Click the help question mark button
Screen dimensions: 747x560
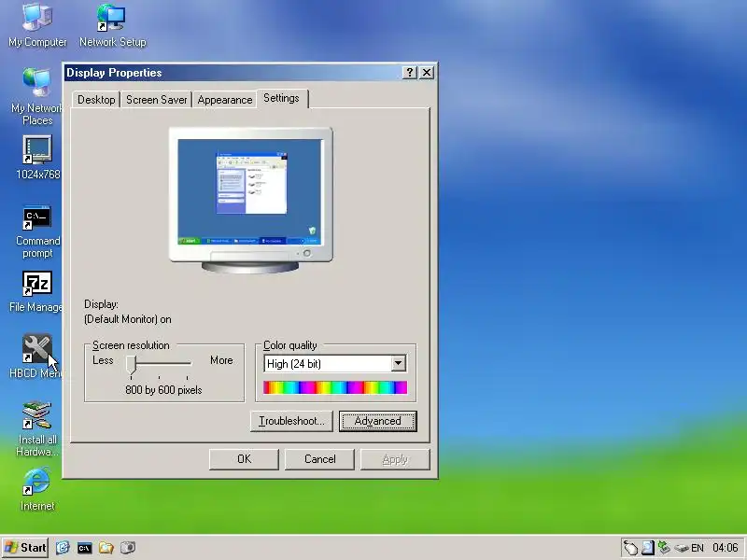click(x=409, y=73)
